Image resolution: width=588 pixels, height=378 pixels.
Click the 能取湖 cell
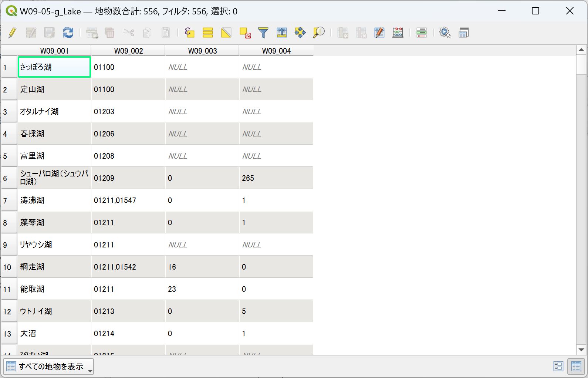[54, 289]
